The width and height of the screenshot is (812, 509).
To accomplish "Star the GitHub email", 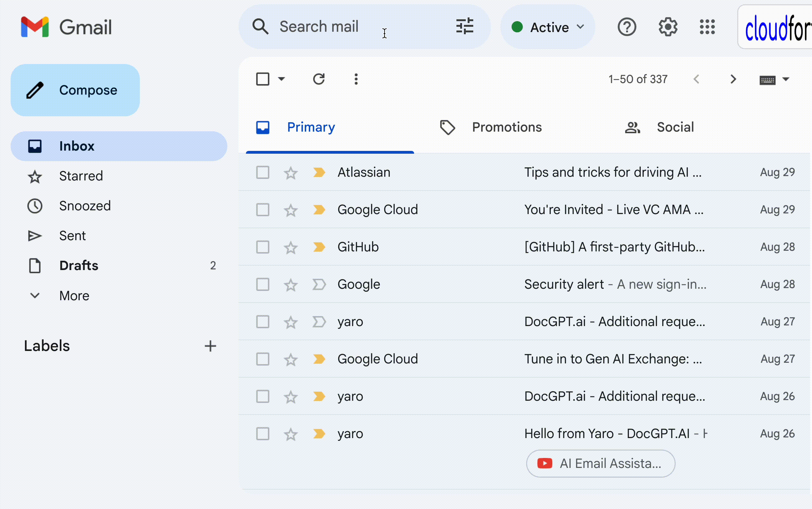I will coord(291,248).
